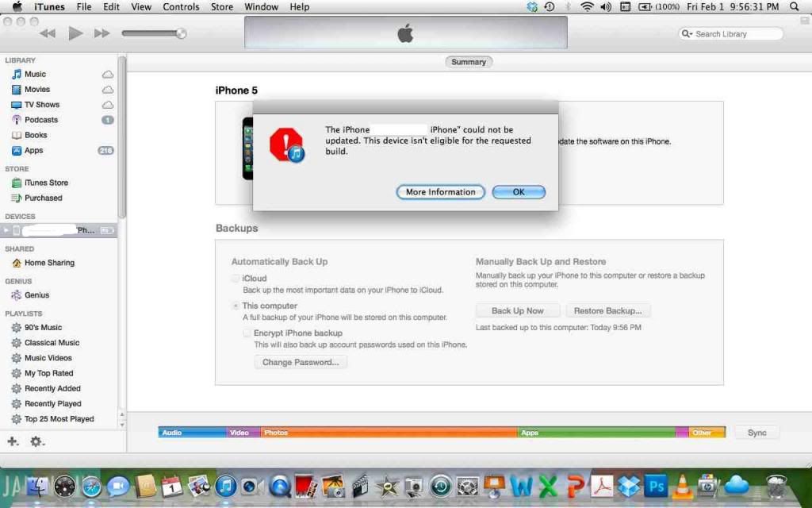812x508 pixels.
Task: Open the sidebar gear action menu
Action: [36, 441]
